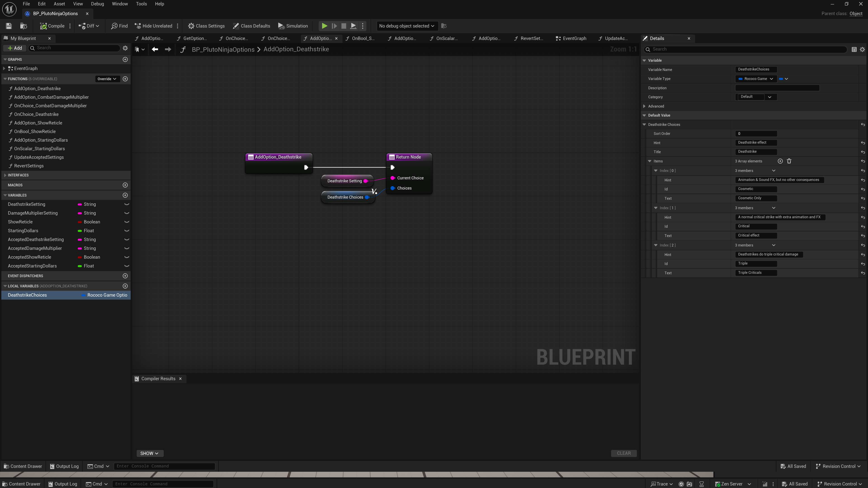Add new array element to Items
Image resolution: width=868 pixels, height=488 pixels.
[x=780, y=161]
